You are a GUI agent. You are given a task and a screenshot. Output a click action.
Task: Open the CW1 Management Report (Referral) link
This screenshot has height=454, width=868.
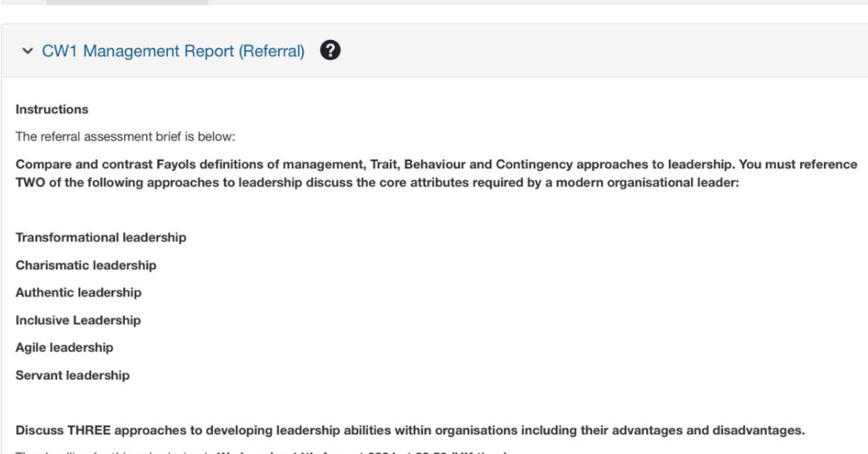pyautogui.click(x=173, y=51)
